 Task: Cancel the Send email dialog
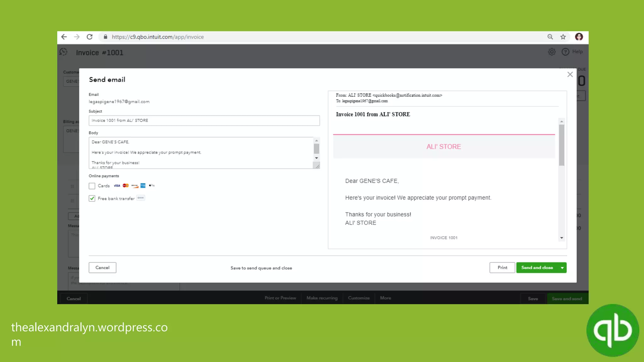102,268
